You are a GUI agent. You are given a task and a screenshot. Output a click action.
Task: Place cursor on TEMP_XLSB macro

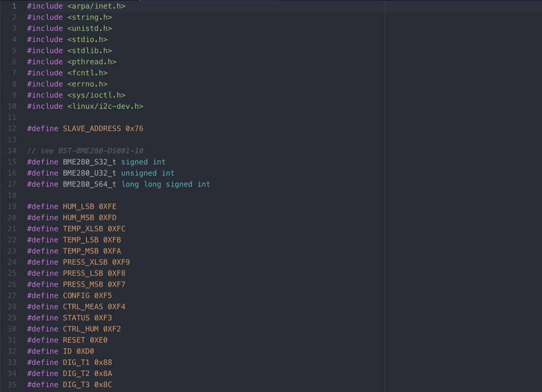coord(83,229)
